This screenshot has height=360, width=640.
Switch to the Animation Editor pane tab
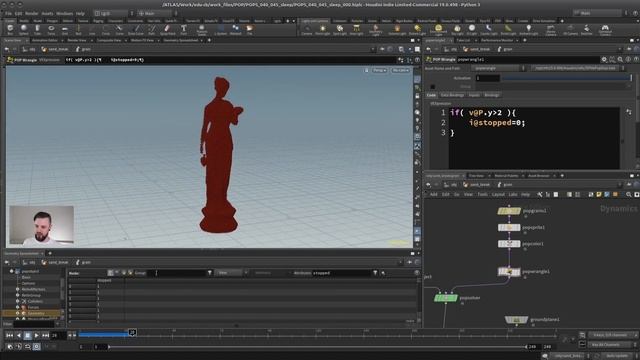[45, 40]
